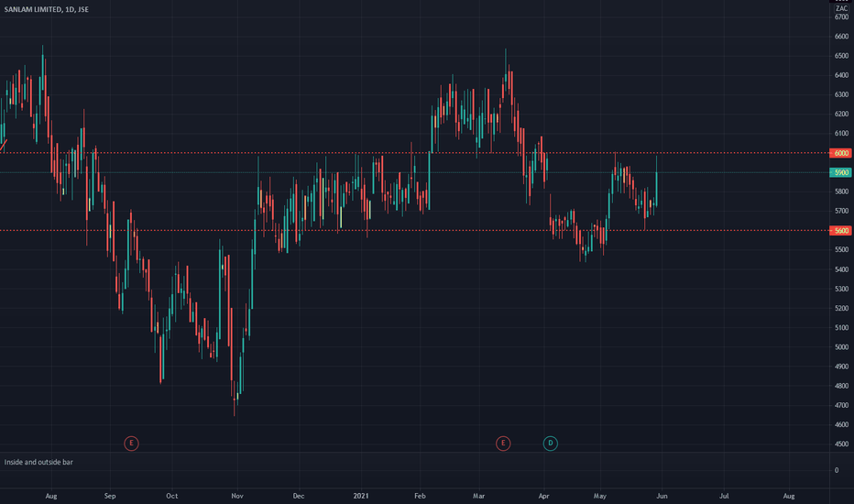The width and height of the screenshot is (854, 504).
Task: Click the Oct label on time axis
Action: (171, 496)
